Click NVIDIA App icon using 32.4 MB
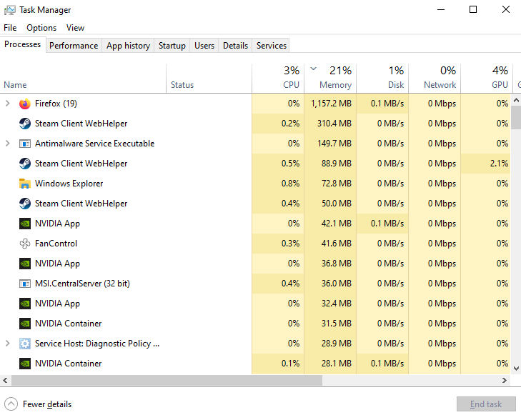This screenshot has height=420, width=521. point(25,303)
